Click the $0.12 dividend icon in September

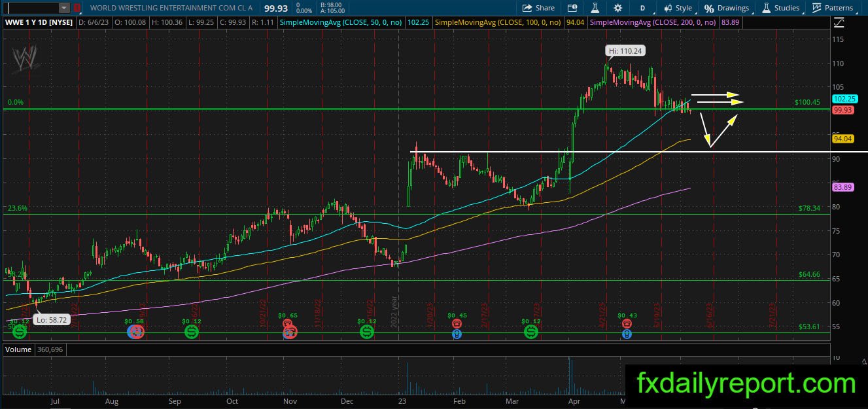[191, 332]
